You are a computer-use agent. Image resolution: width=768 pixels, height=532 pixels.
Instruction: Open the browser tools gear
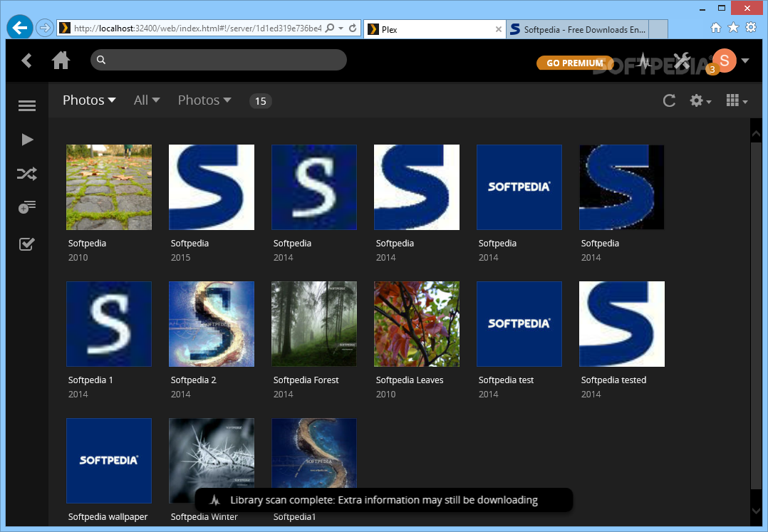click(x=751, y=27)
